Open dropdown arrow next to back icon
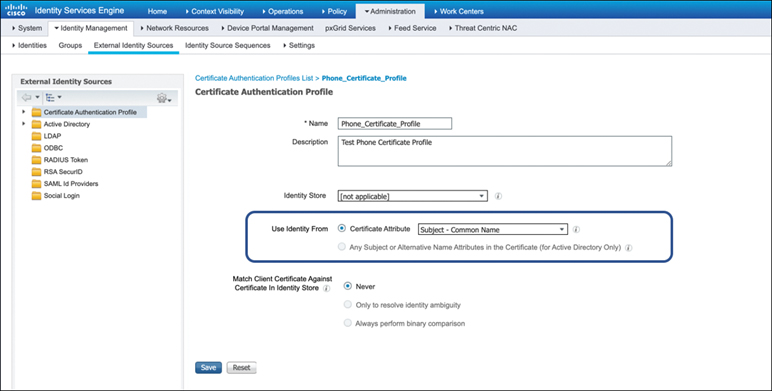The image size is (772, 391). pyautogui.click(x=37, y=98)
